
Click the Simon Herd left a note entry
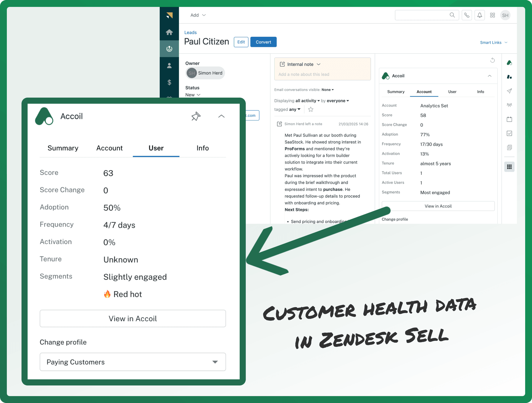303,124
